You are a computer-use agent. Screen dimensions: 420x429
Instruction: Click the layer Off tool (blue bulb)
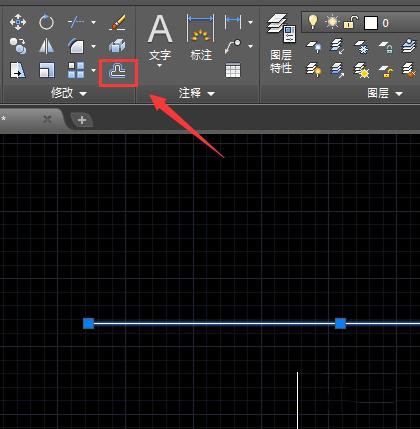[314, 46]
